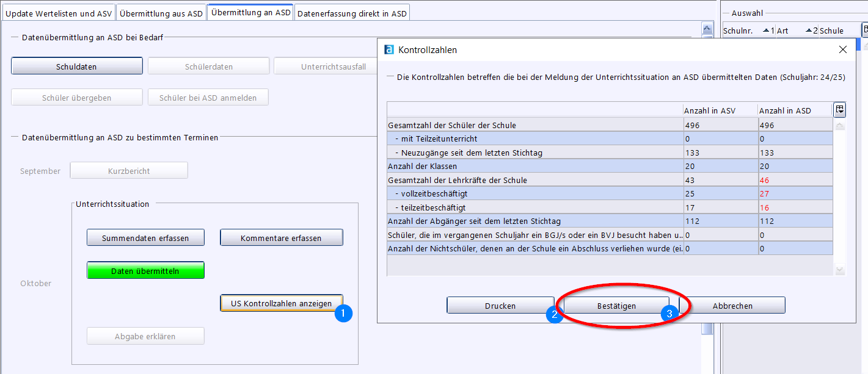Click the Unterrichtsausfall button
Screen dimensions: 868x374
pyautogui.click(x=326, y=66)
